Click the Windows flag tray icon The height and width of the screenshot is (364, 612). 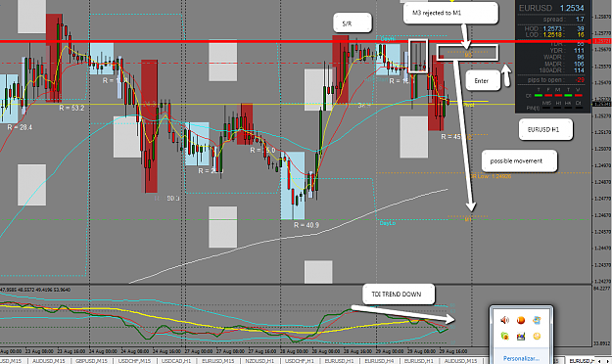click(x=537, y=320)
